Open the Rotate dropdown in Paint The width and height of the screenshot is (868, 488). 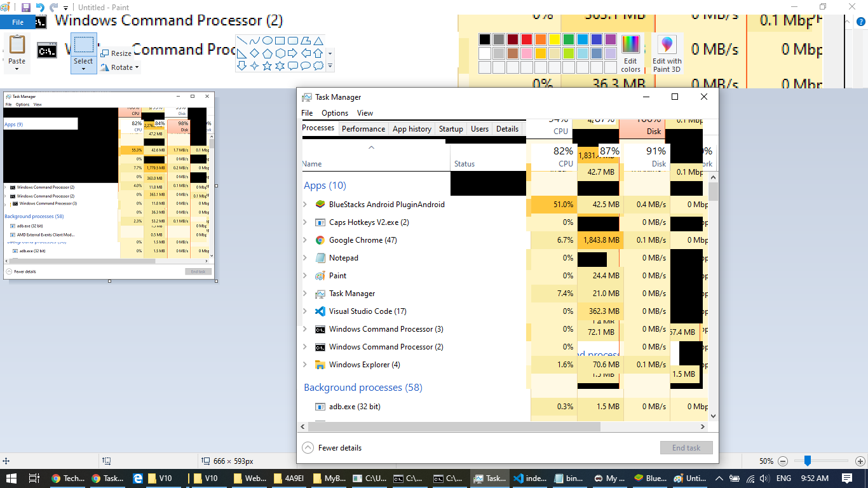[119, 67]
